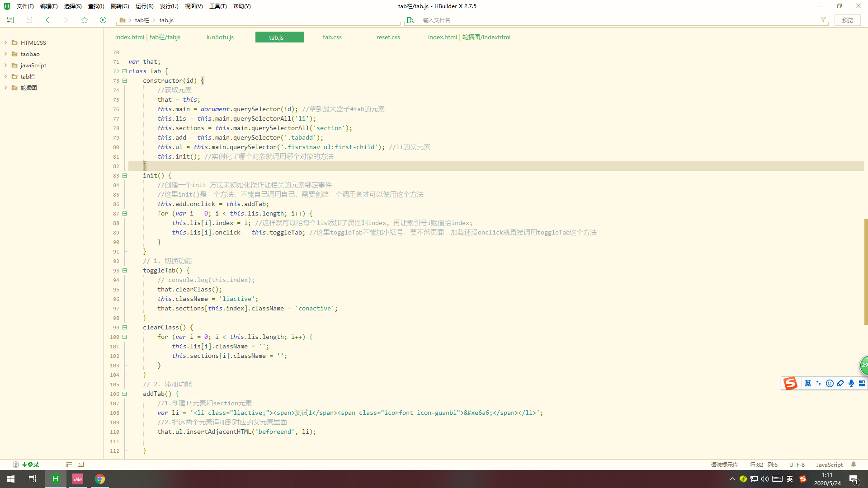Viewport: 868px width, 488px height.
Task: Collapse the init() fold at line 83
Action: click(124, 176)
